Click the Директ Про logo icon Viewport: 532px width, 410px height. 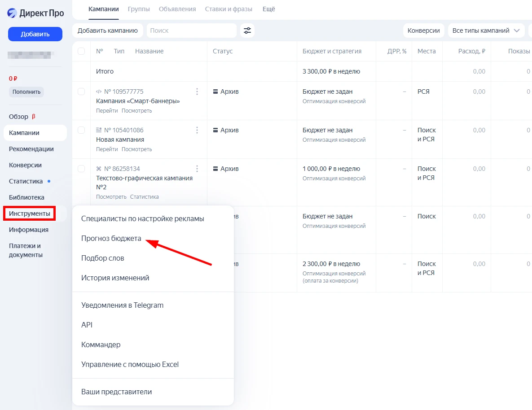pos(13,13)
